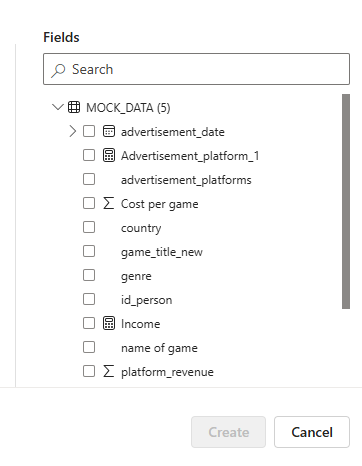Select the id_person checkbox
The image size is (362, 466).
[x=89, y=299]
